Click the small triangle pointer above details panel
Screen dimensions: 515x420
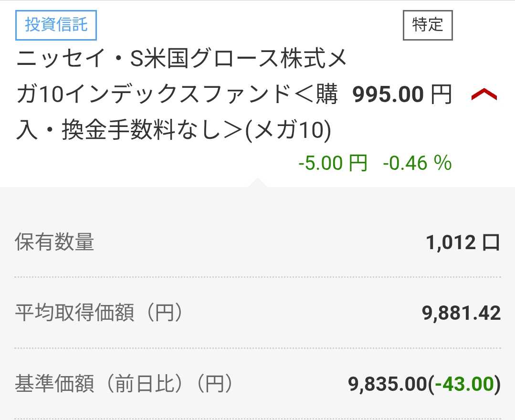[x=257, y=183]
